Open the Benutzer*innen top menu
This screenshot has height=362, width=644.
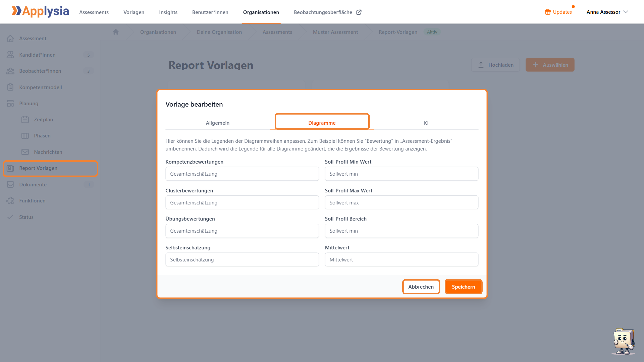pos(210,12)
